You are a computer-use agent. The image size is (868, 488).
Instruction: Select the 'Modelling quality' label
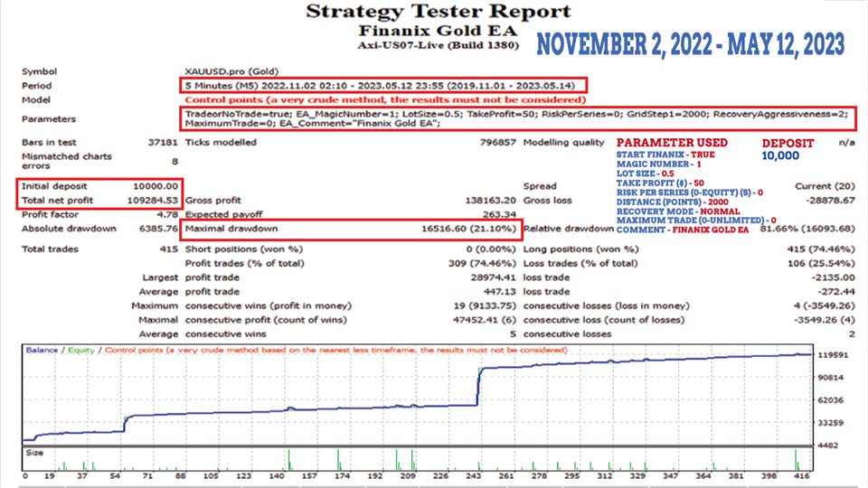563,142
